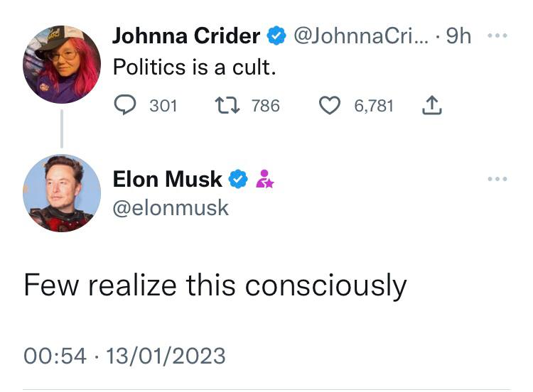This screenshot has width=533, height=392.
Task: Click the Johnna Crider display name
Action: pos(187,36)
